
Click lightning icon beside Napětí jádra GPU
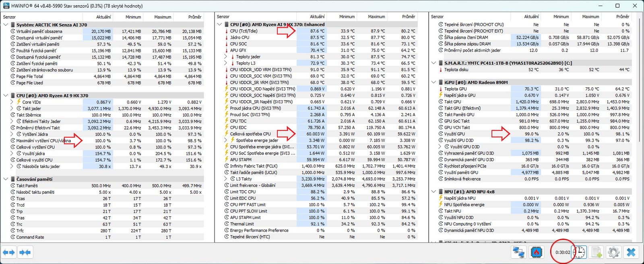[x=440, y=95]
